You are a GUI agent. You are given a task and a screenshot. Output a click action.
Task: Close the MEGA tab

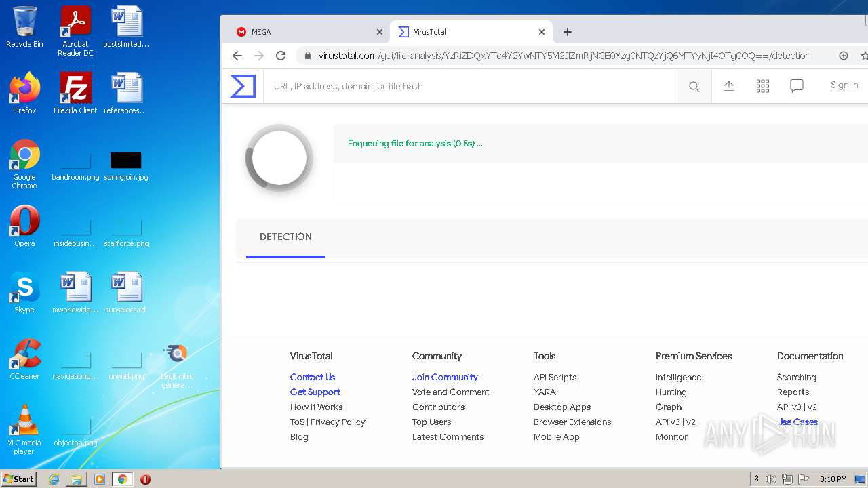point(380,32)
